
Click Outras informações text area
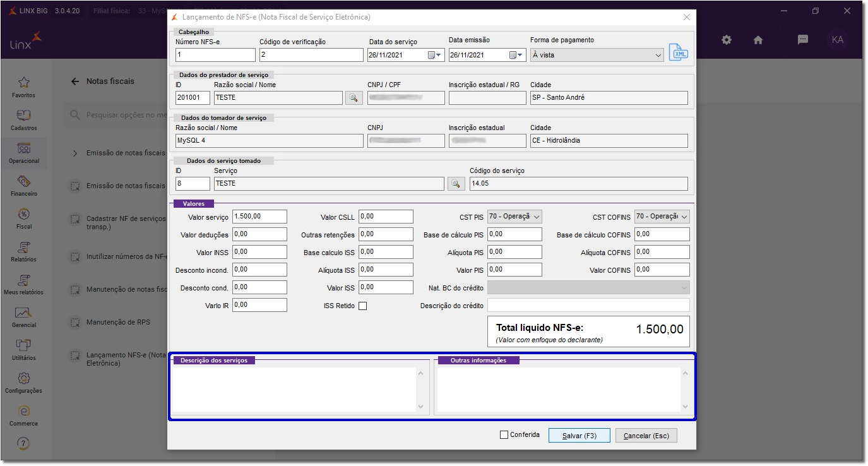click(558, 390)
